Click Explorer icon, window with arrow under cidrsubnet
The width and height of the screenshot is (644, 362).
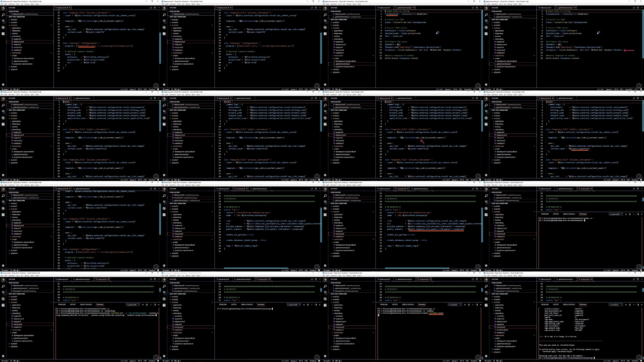pos(325,99)
